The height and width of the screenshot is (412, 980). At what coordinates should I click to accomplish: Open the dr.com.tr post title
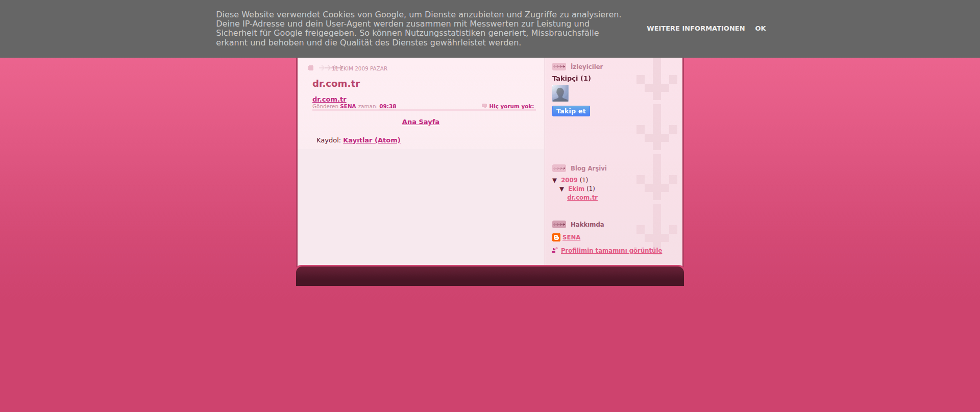click(336, 84)
